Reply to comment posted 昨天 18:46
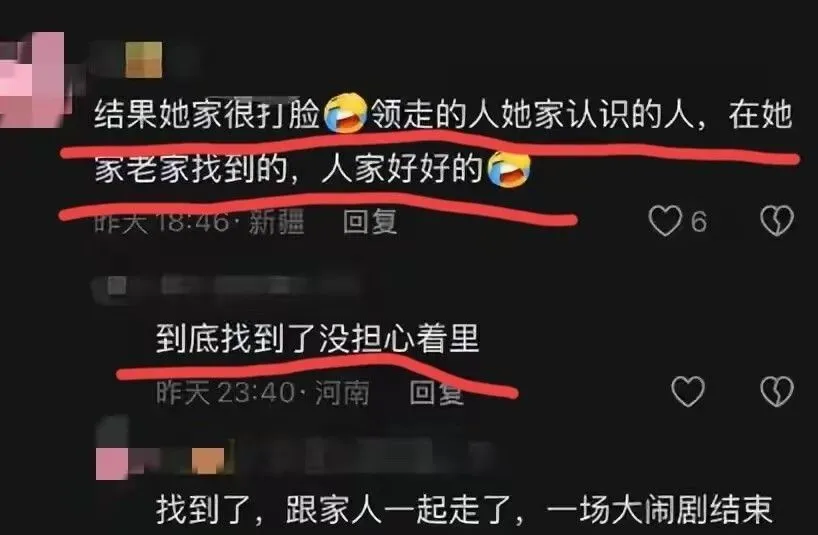The height and width of the screenshot is (535, 818). tap(370, 222)
